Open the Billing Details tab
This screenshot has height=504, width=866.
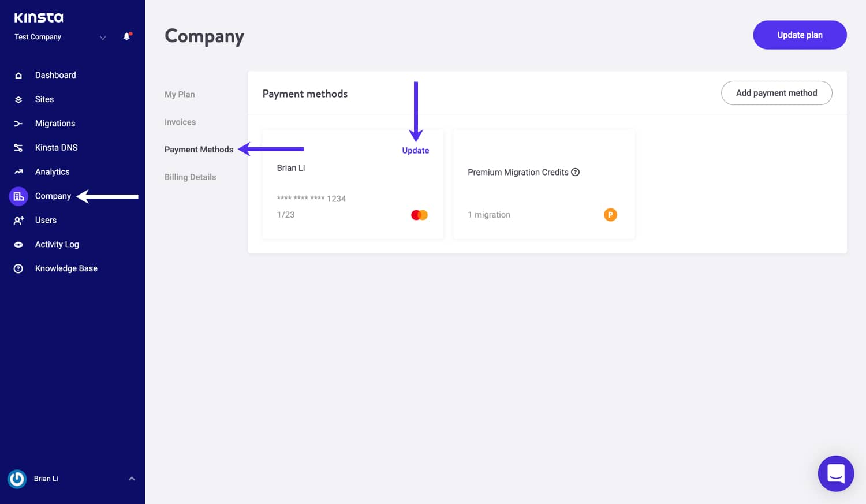click(190, 177)
